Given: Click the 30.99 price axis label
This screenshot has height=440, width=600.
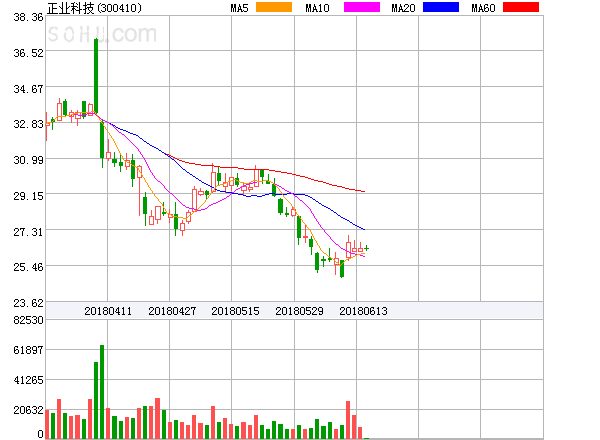Looking at the screenshot, I should 28,160.
